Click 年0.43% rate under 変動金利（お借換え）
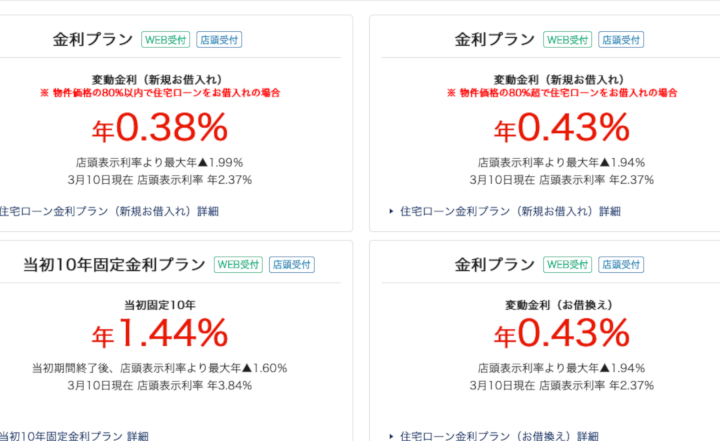Image resolution: width=720 pixels, height=441 pixels. click(x=562, y=333)
